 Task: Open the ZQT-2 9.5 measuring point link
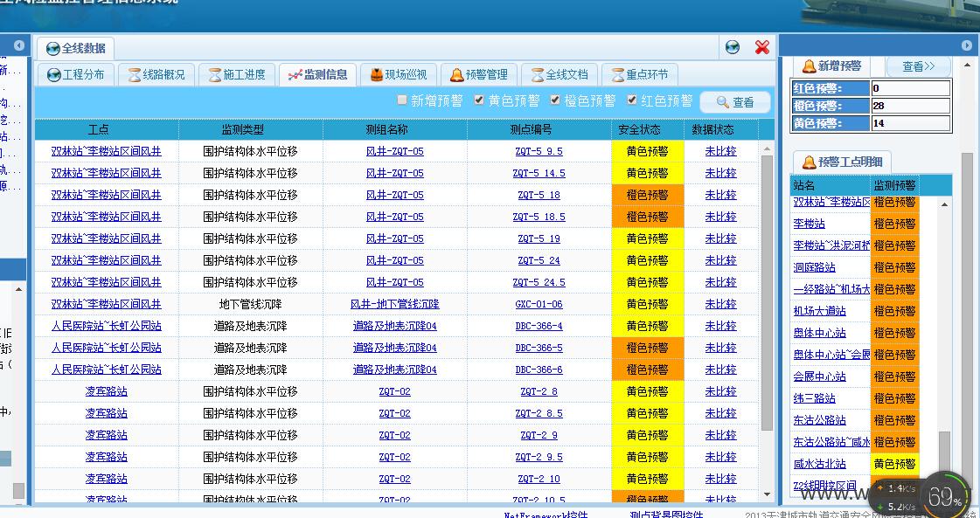pos(539,458)
